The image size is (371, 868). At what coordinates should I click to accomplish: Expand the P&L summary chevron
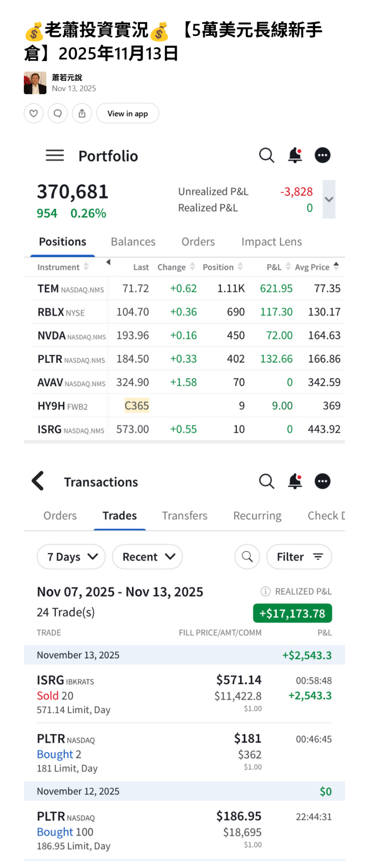point(329,199)
